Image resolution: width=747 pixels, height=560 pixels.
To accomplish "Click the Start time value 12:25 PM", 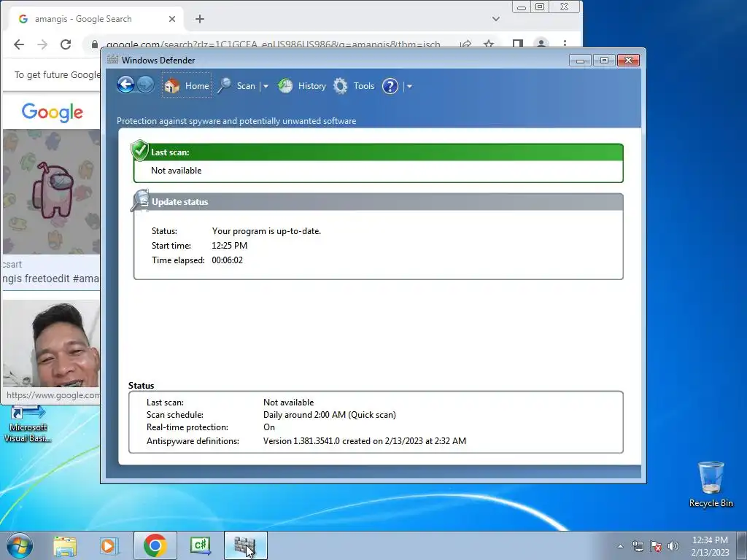I will tap(229, 246).
